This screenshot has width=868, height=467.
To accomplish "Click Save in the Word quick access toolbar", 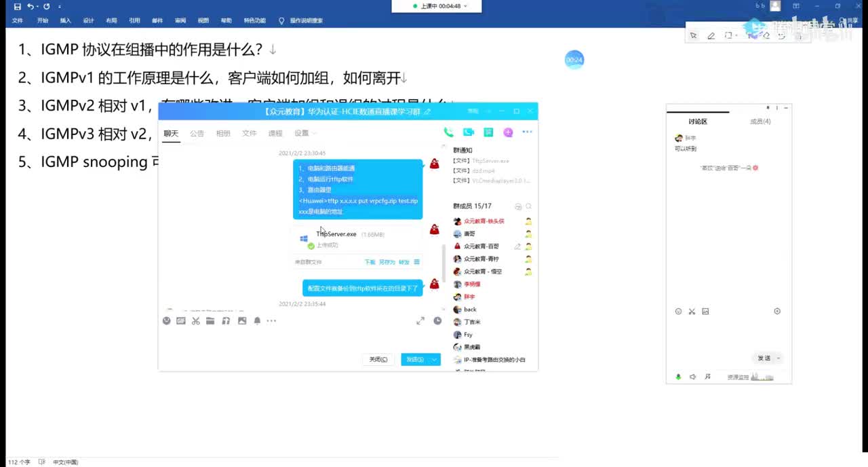I will (x=17, y=6).
